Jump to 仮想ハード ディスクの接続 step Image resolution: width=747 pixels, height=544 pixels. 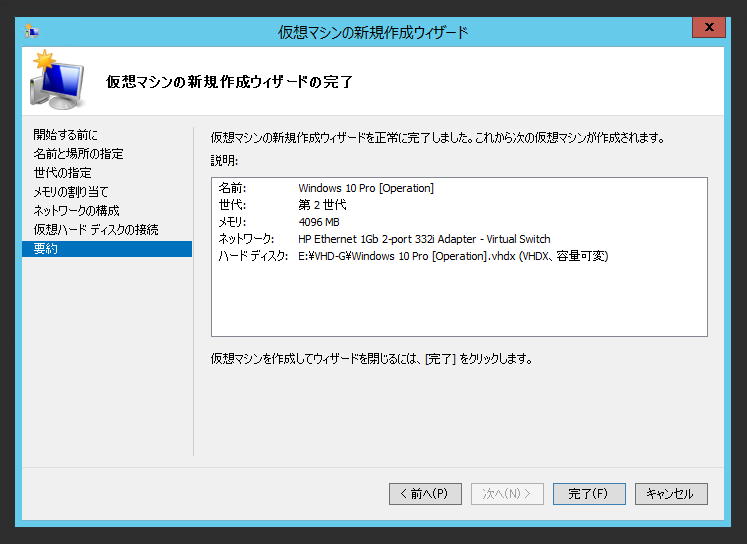tap(96, 230)
